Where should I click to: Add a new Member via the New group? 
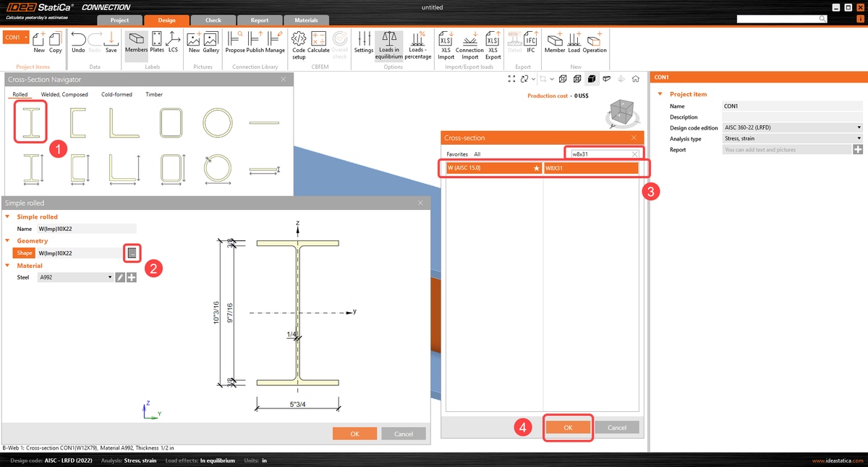click(x=555, y=45)
